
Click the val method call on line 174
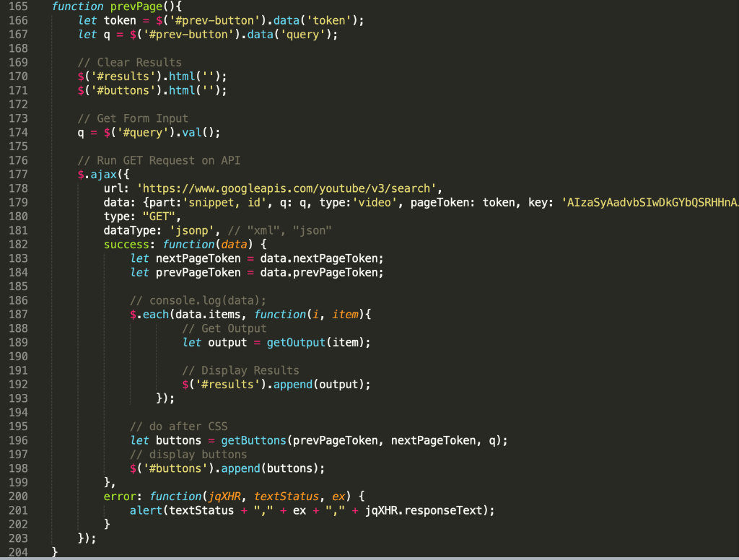(x=192, y=133)
